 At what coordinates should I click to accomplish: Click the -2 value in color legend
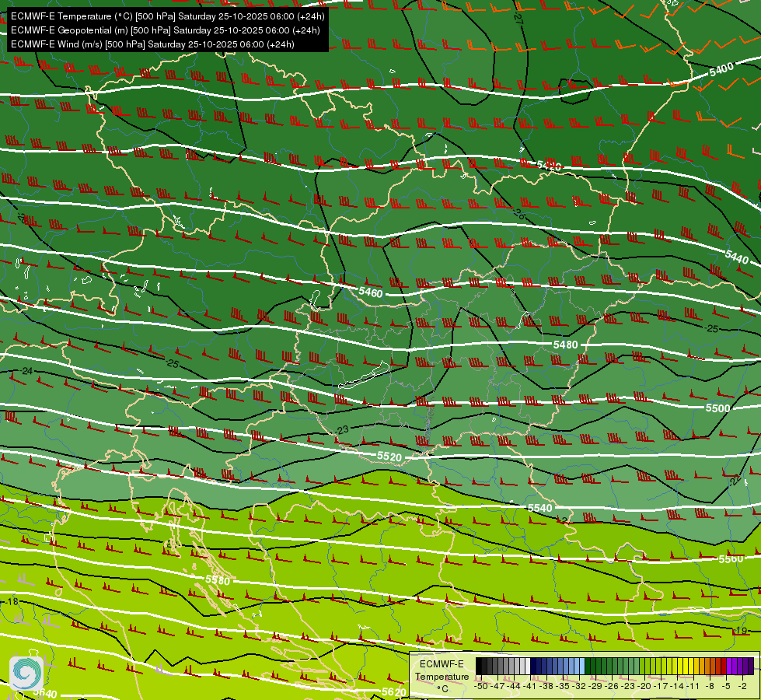click(742, 686)
